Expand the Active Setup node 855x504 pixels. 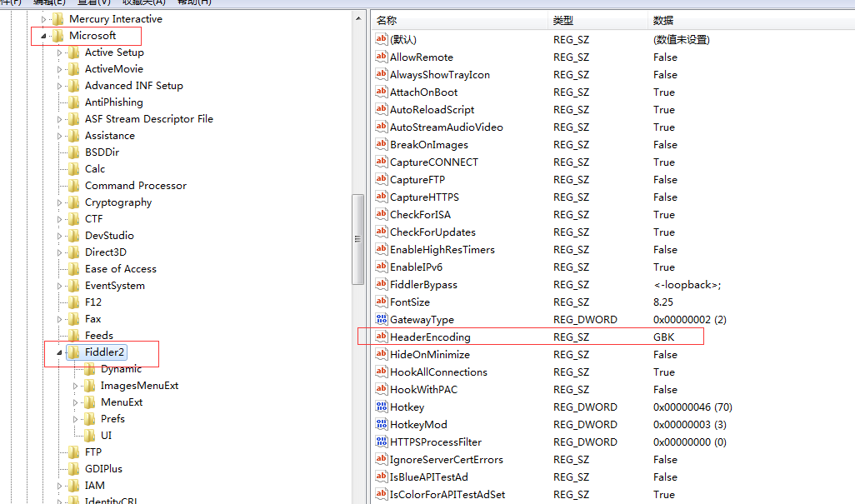coord(59,52)
